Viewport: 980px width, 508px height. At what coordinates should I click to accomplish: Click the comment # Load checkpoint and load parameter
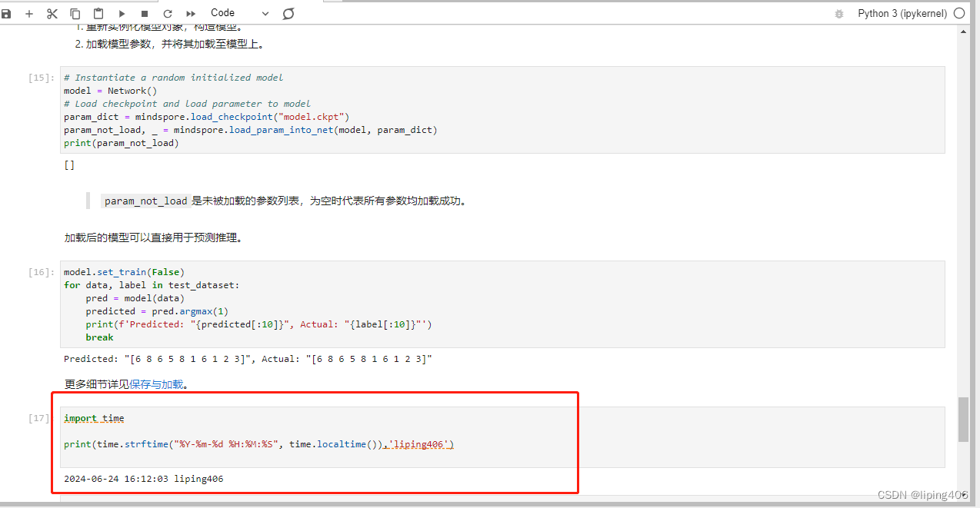click(x=187, y=104)
